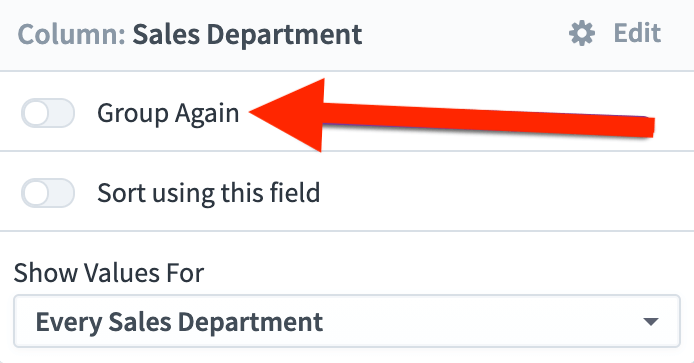Click the Every Sales Department selected text
The width and height of the screenshot is (694, 363).
pyautogui.click(x=179, y=322)
